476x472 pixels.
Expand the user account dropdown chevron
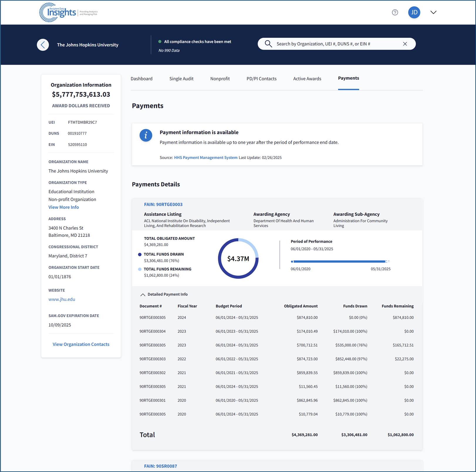click(x=433, y=12)
